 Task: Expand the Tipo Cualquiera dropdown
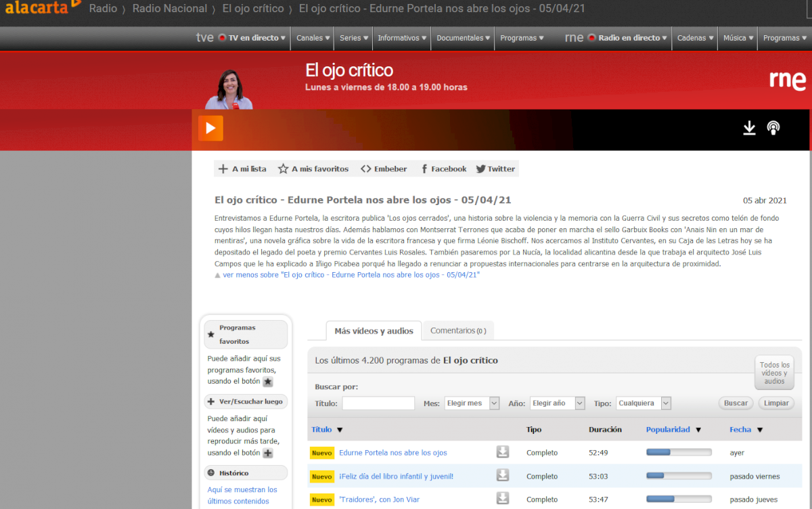(643, 403)
